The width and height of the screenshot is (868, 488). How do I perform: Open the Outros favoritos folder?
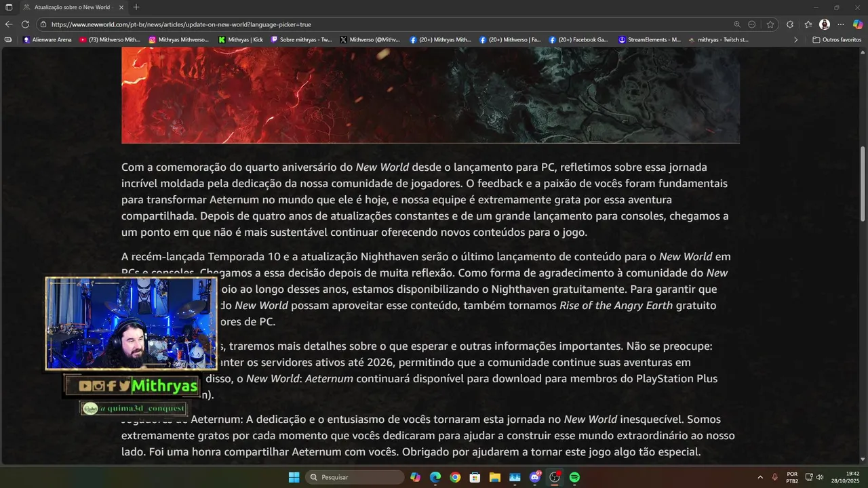[x=837, y=40]
